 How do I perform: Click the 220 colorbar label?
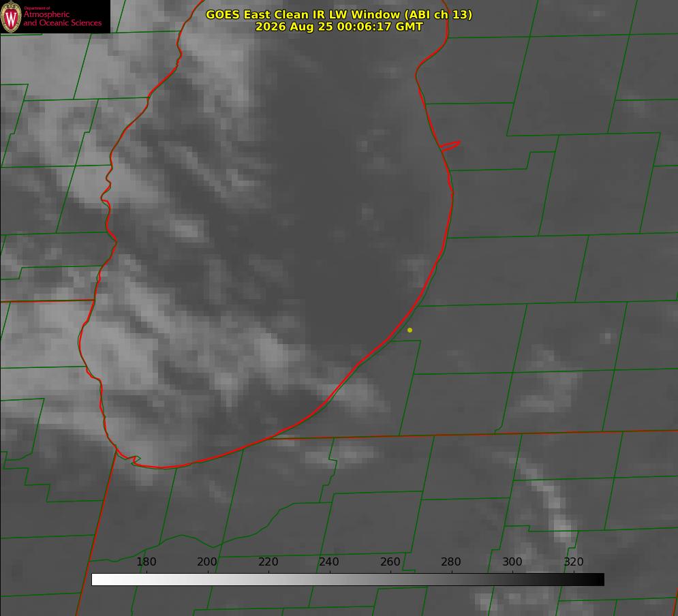(268, 561)
